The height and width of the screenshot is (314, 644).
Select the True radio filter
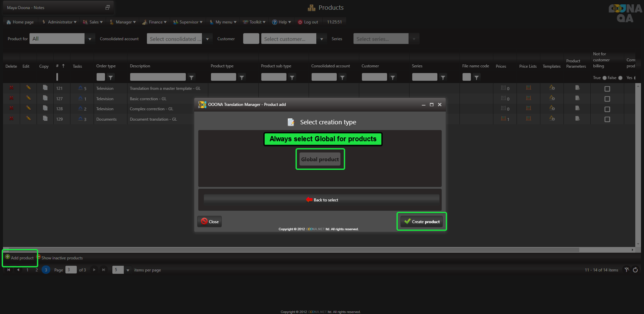[604, 78]
